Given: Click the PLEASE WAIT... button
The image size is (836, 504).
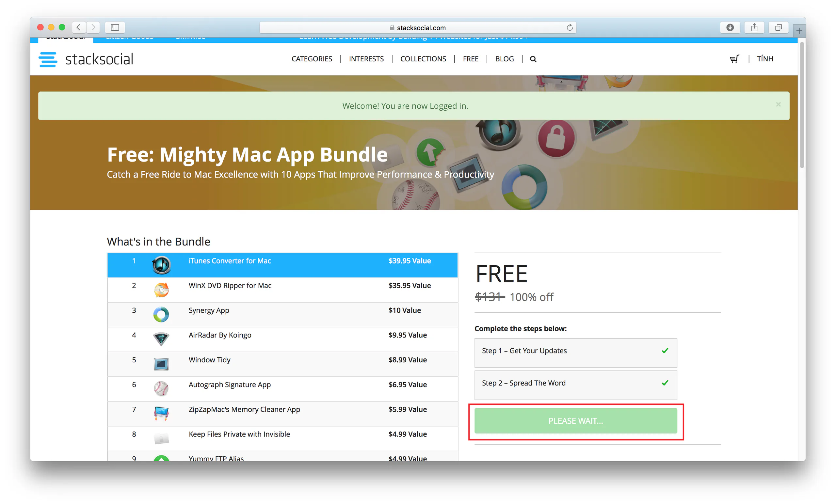Looking at the screenshot, I should click(575, 420).
